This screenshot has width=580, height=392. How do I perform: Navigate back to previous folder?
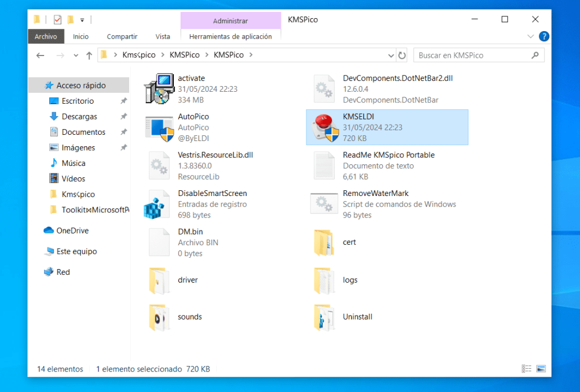[40, 55]
